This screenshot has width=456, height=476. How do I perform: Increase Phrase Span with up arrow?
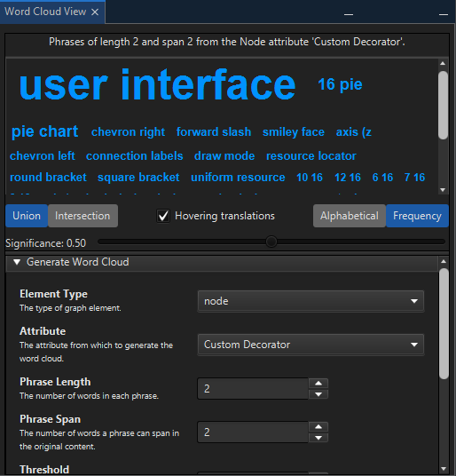tap(318, 427)
